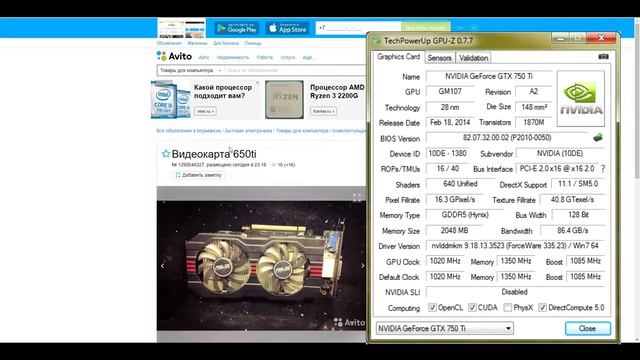
Task: Open the Магазины top link
Action: [197, 43]
